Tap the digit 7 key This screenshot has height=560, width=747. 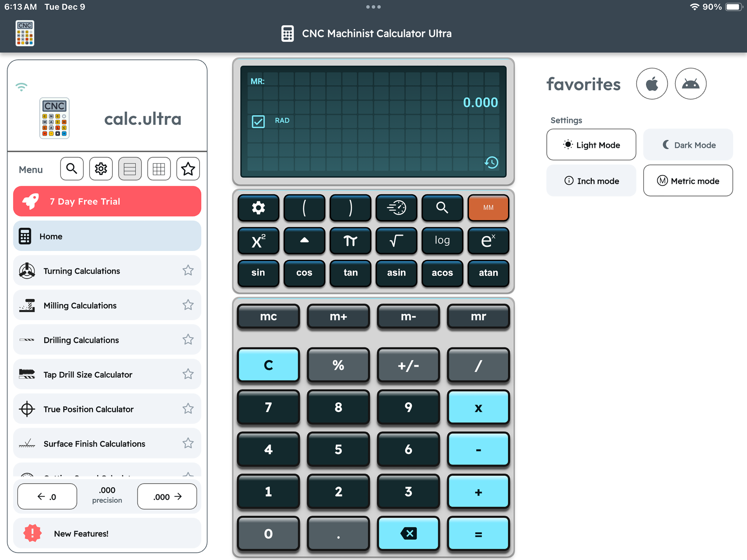[x=268, y=407]
